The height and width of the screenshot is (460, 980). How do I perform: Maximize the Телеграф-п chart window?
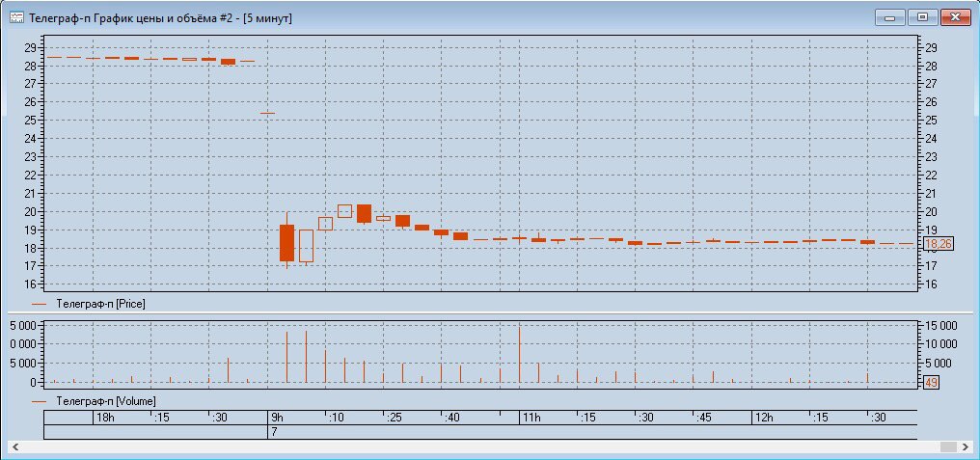[922, 17]
